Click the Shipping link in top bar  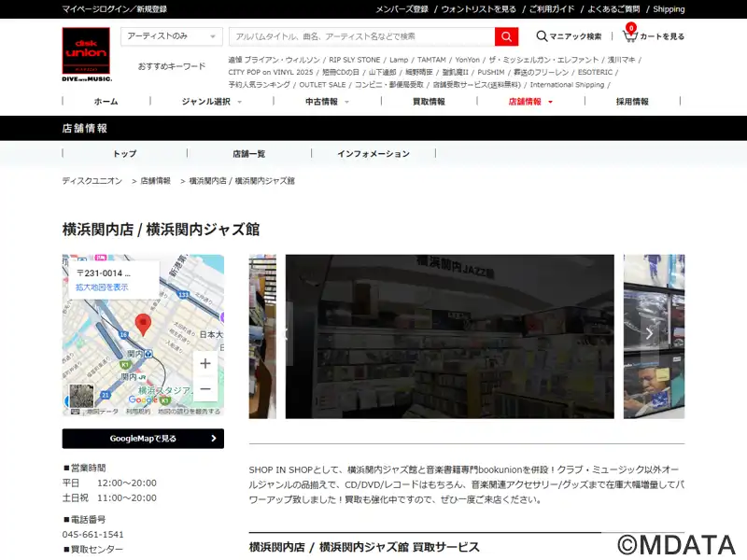click(669, 9)
